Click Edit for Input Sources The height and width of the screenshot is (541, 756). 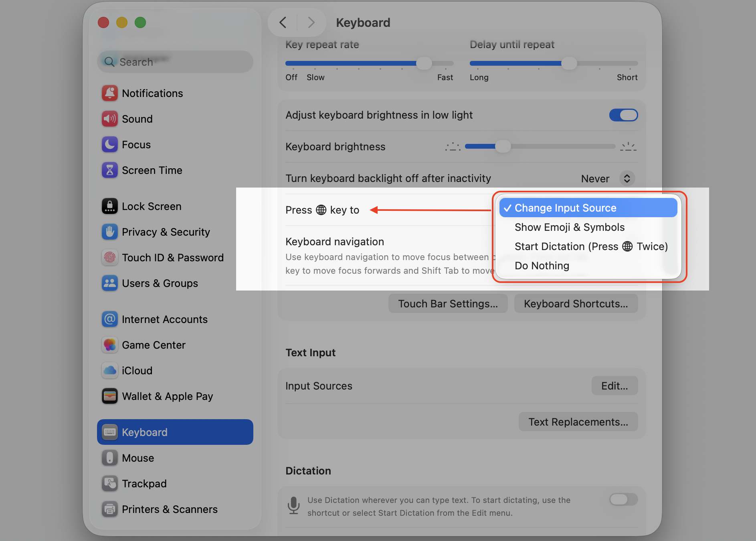pyautogui.click(x=615, y=386)
